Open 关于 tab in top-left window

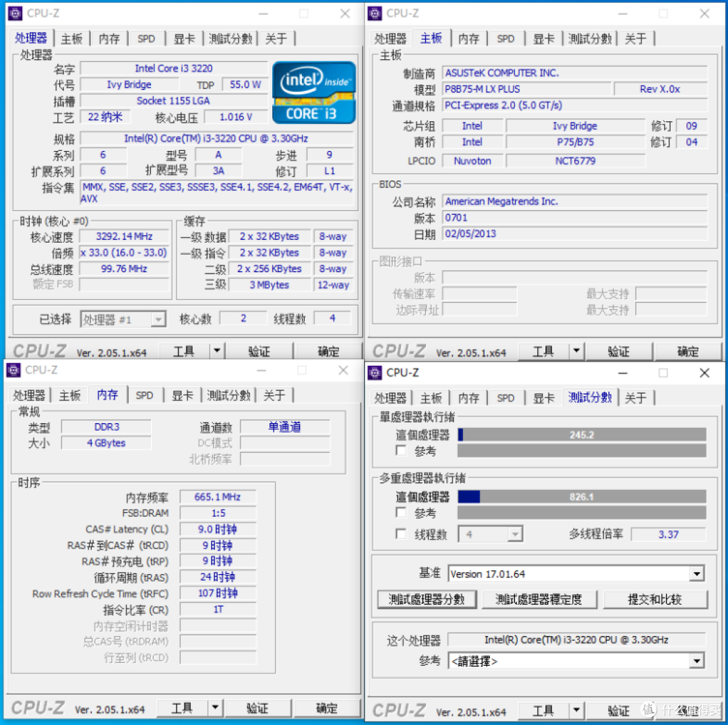click(276, 38)
